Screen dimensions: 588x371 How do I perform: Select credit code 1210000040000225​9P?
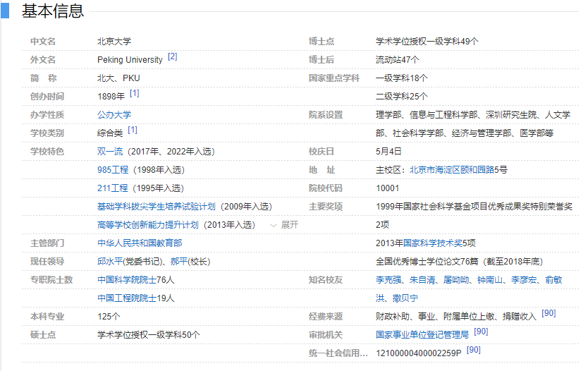point(419,353)
